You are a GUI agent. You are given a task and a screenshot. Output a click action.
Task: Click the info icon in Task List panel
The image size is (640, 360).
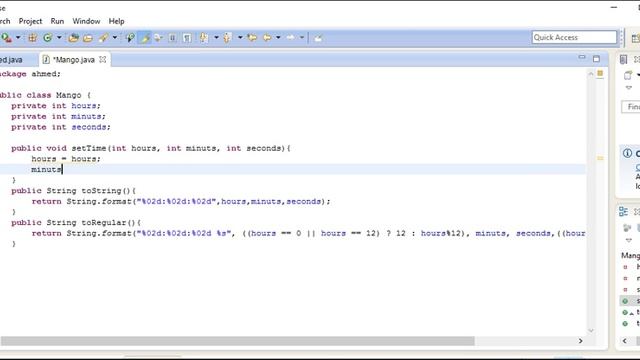627,153
